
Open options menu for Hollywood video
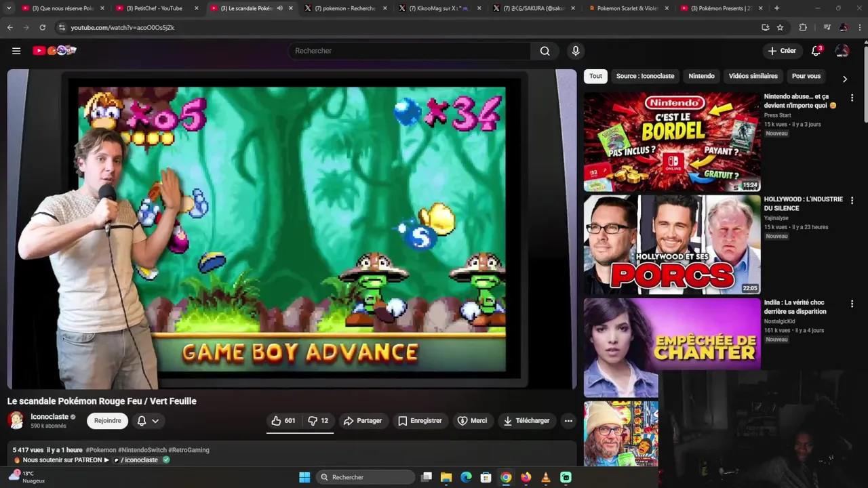(852, 201)
